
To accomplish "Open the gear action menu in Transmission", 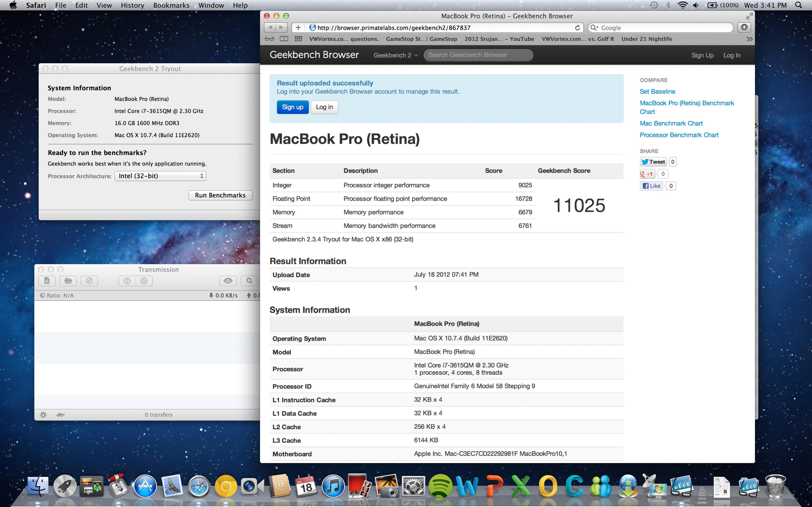I will click(43, 415).
